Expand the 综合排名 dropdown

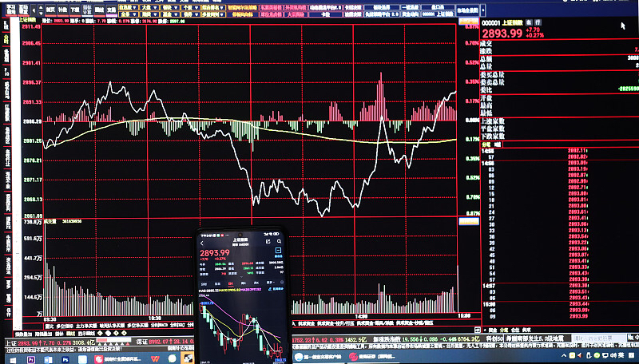click(213, 7)
